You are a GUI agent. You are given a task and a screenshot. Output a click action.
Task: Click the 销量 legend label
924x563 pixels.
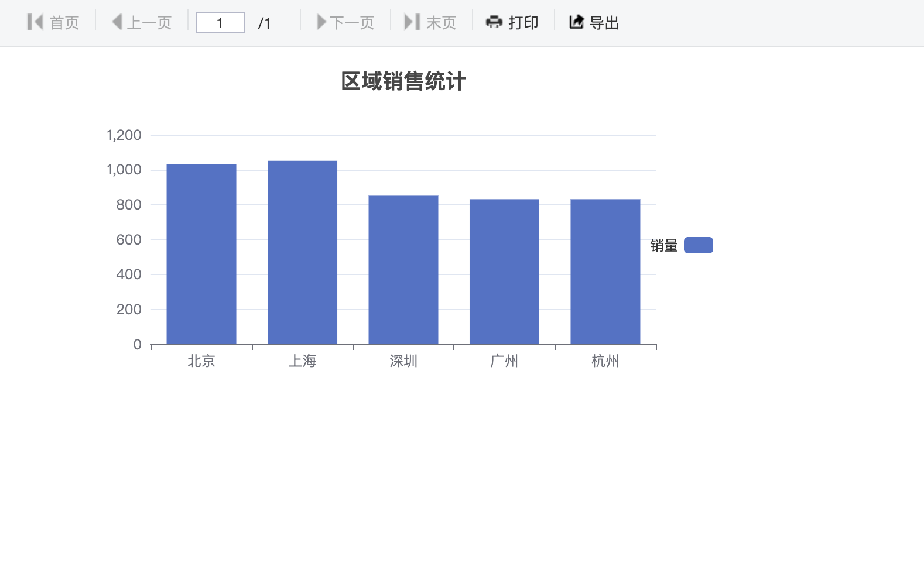pos(664,246)
